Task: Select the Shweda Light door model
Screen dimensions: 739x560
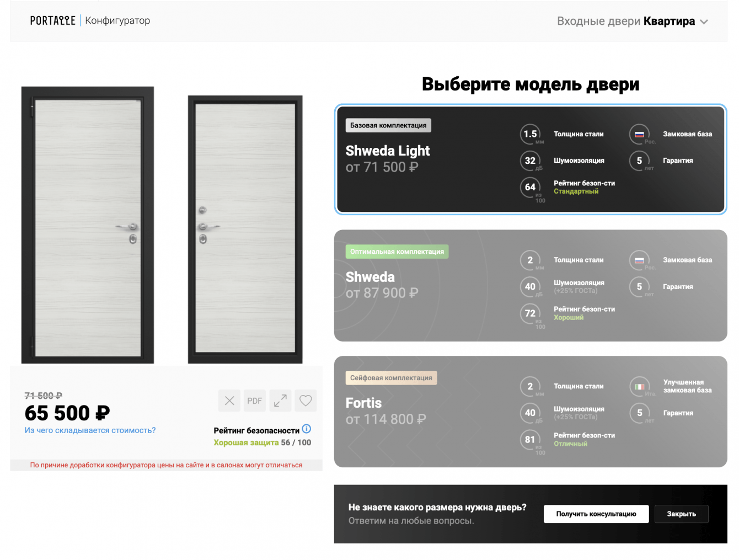Action: click(531, 159)
